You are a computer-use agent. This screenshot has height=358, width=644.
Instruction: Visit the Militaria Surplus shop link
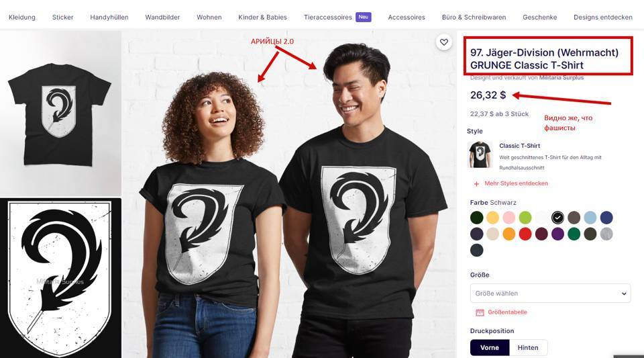pos(561,77)
